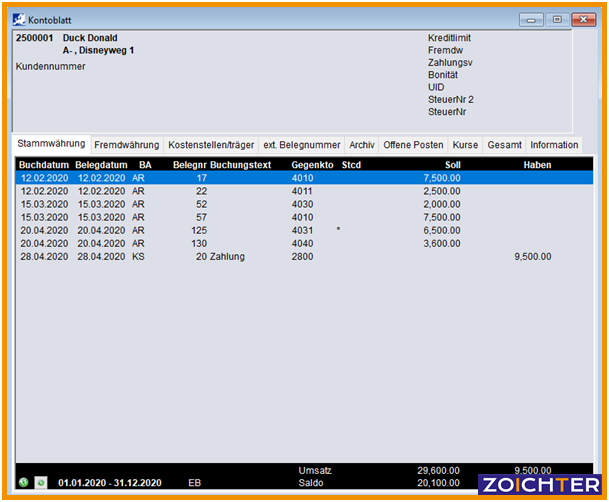Screen dimensions: 609x502
Task: Maximize the Kontoblatt window
Action: click(x=556, y=19)
